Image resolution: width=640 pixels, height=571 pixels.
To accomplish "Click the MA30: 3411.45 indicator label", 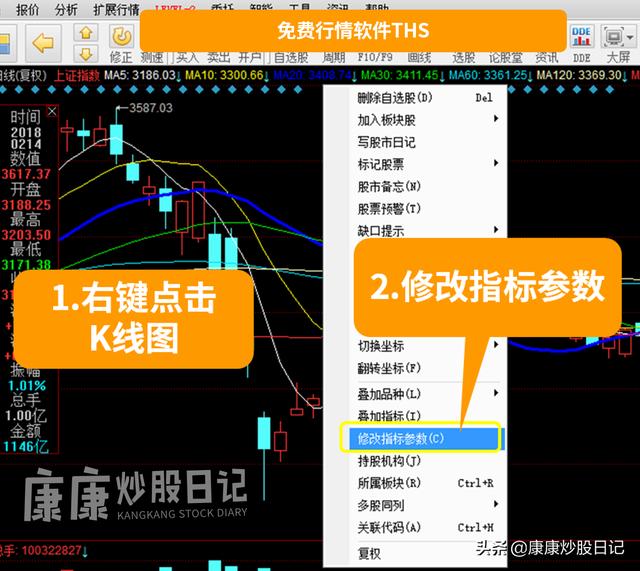I will coord(400,76).
